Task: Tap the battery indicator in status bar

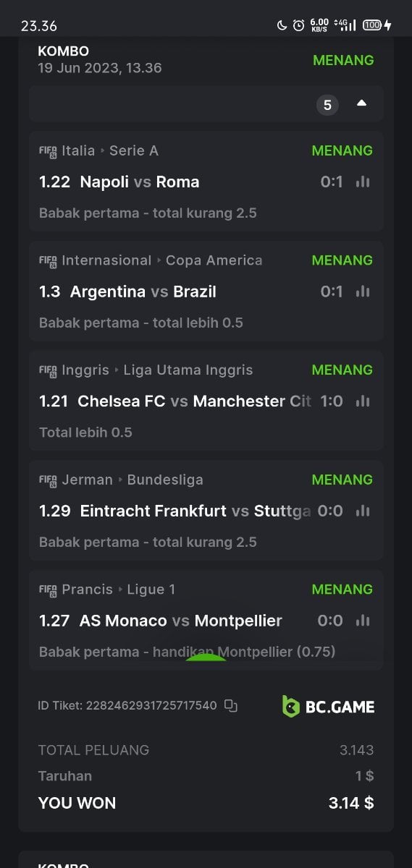Action: [x=372, y=25]
